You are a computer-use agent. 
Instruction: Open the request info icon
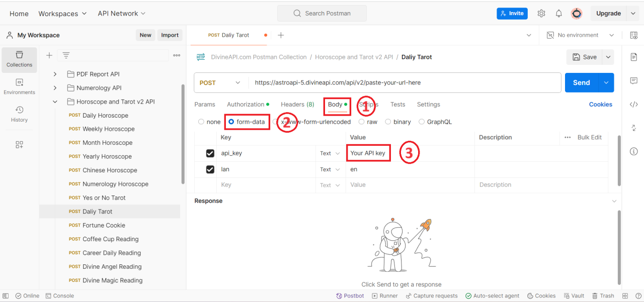(x=634, y=151)
